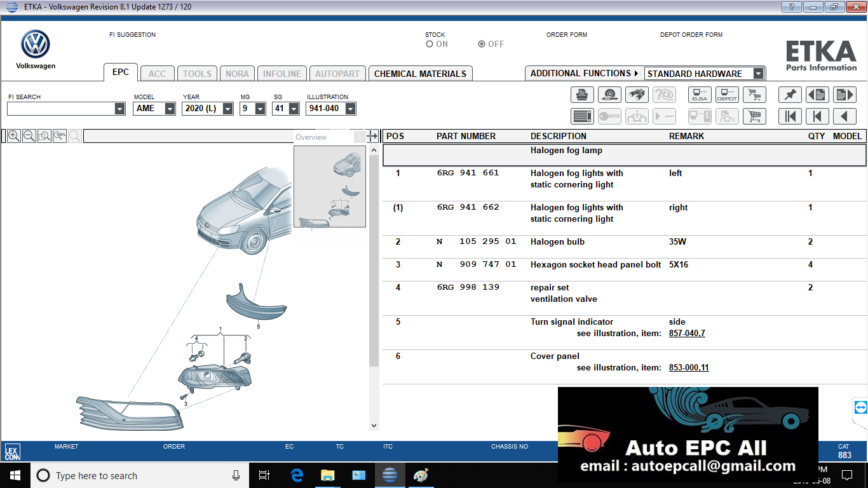Viewport: 868px width, 488px height.
Task: Open Paint app in taskbar
Action: (x=421, y=475)
